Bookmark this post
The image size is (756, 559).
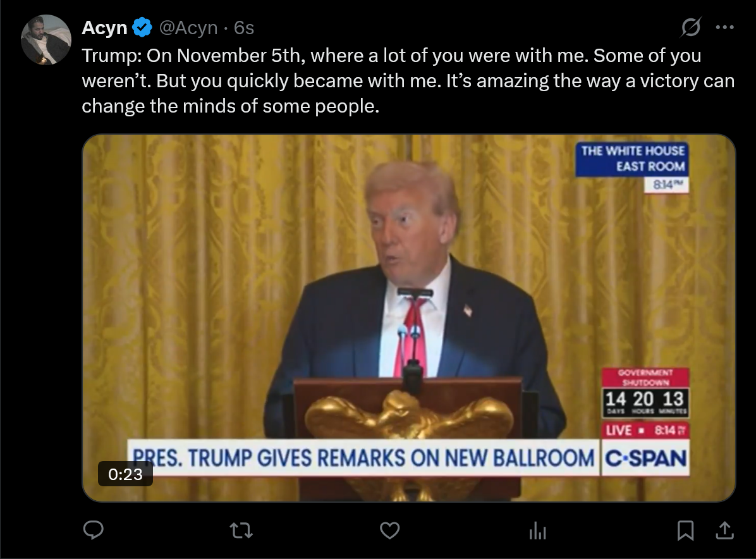685,531
